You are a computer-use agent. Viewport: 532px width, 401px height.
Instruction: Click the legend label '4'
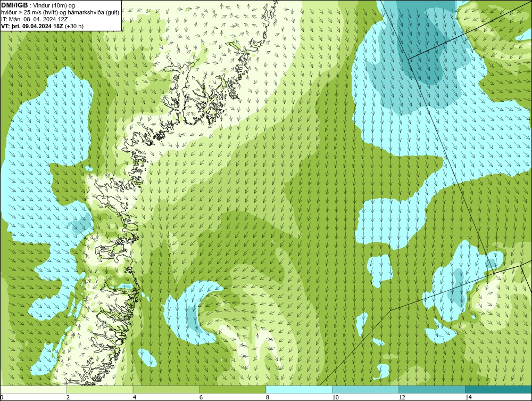click(x=135, y=397)
